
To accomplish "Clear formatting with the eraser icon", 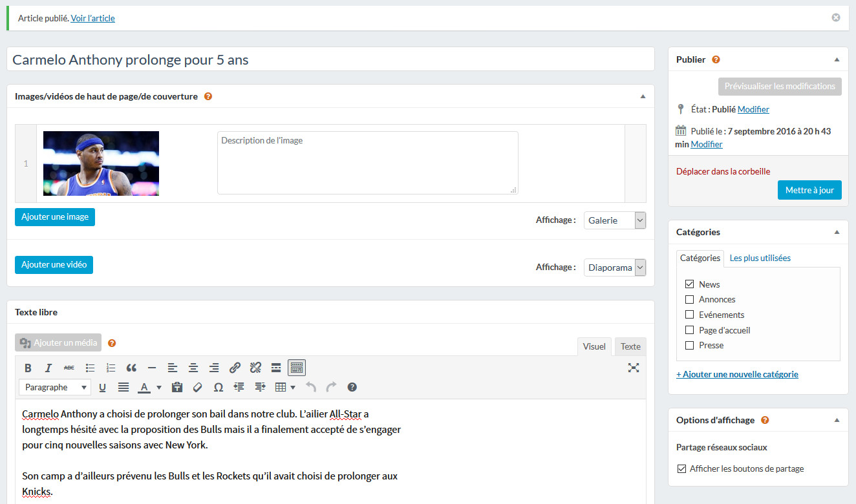I will [x=198, y=387].
